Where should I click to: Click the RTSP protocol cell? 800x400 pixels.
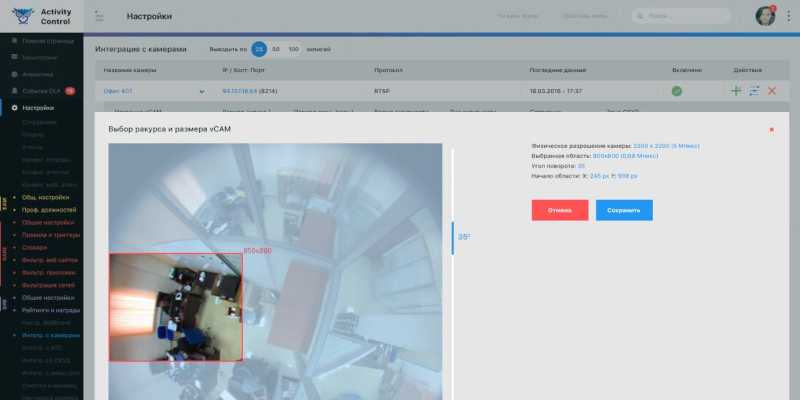click(x=382, y=91)
